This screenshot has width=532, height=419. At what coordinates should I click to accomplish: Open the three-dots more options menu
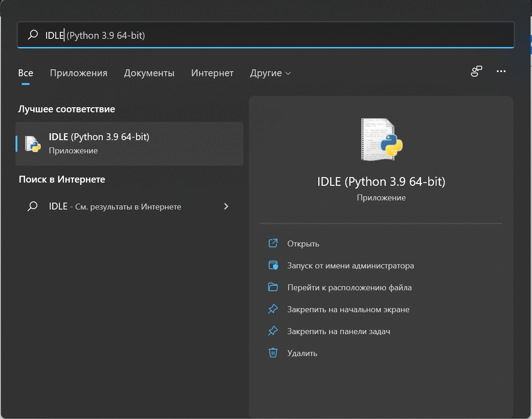[501, 72]
